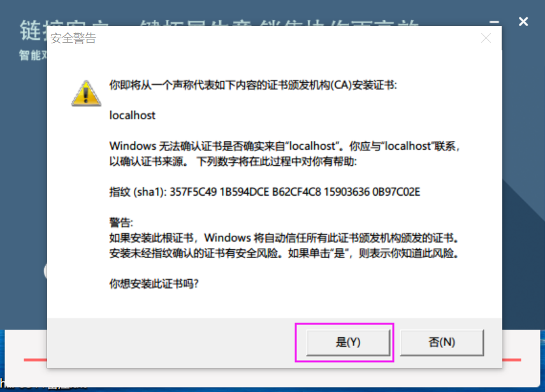Click the Windows 无法确认证书 paragraph
Viewport: 545px width, 392px height.
(x=284, y=154)
